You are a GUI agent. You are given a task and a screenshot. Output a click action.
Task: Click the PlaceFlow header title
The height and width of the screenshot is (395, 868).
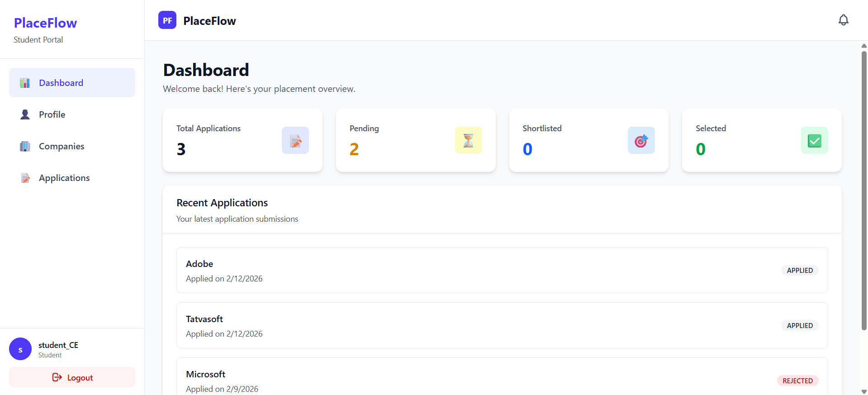[209, 21]
